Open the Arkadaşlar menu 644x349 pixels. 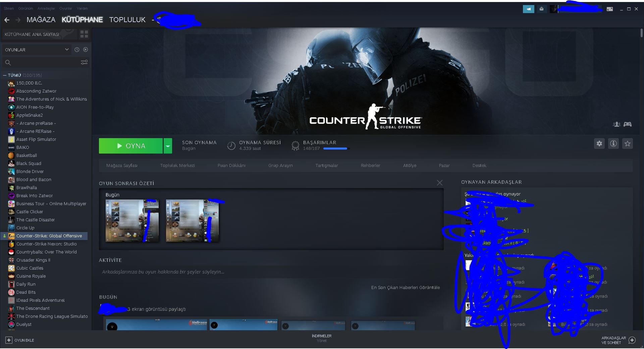click(46, 8)
